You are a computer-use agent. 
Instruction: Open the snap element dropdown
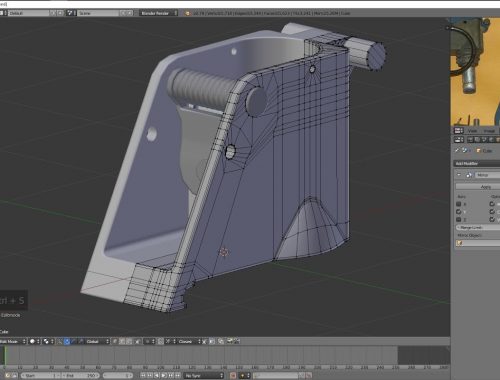[x=170, y=341]
